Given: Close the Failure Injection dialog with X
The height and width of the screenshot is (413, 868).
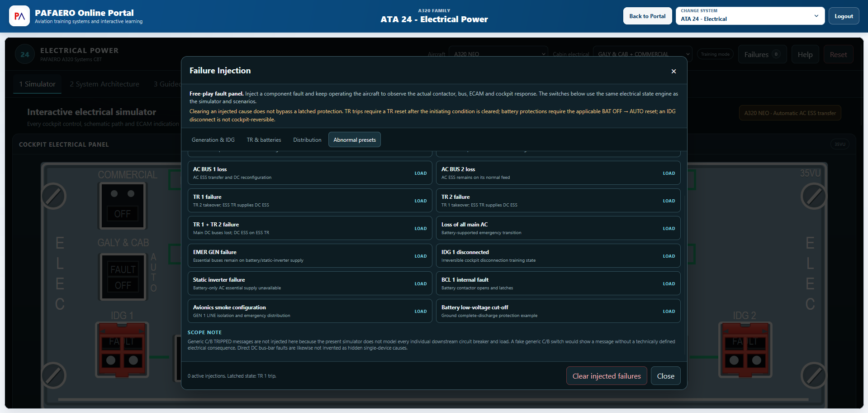Looking at the screenshot, I should (x=674, y=71).
